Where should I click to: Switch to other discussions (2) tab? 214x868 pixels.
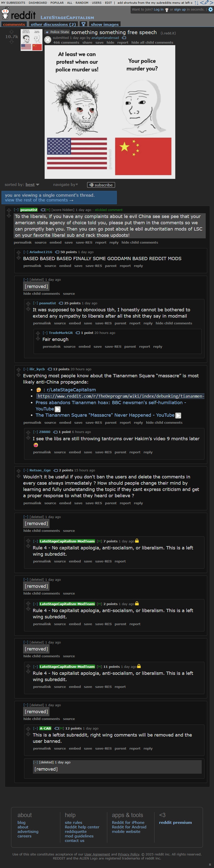tap(53, 24)
